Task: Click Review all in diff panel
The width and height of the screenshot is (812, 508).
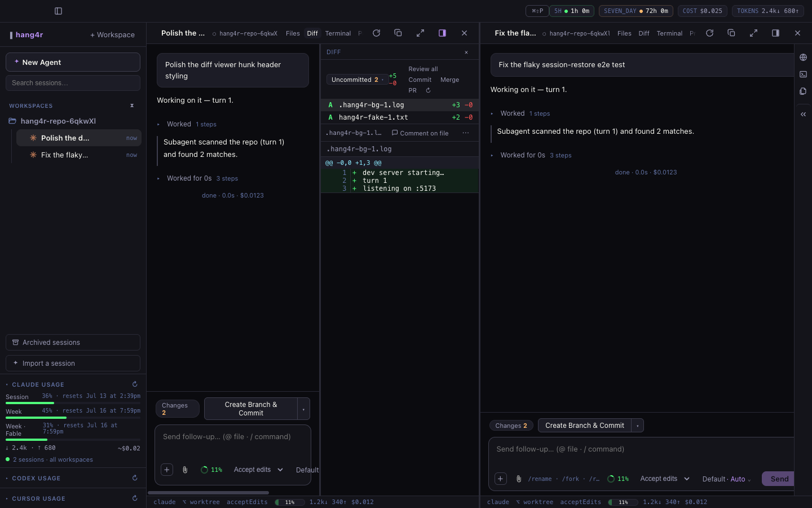Action: coord(423,69)
